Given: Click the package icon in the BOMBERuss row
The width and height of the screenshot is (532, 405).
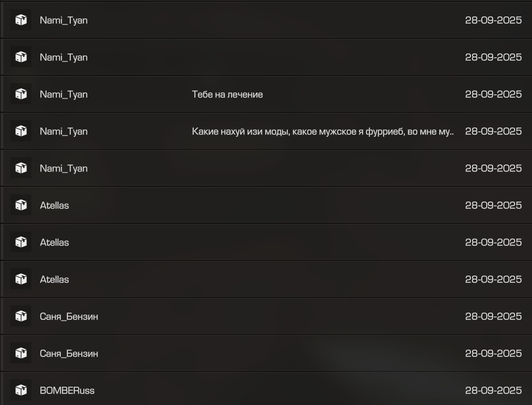Looking at the screenshot, I should [21, 390].
